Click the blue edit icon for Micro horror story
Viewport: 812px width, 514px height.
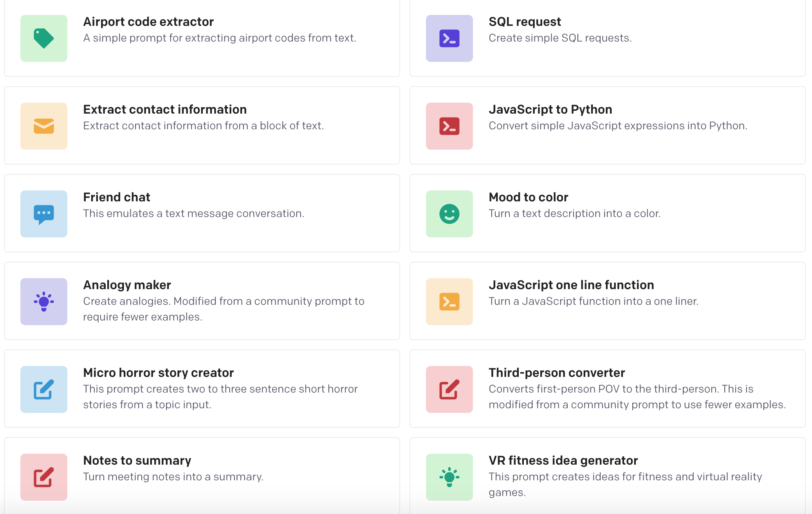point(44,389)
